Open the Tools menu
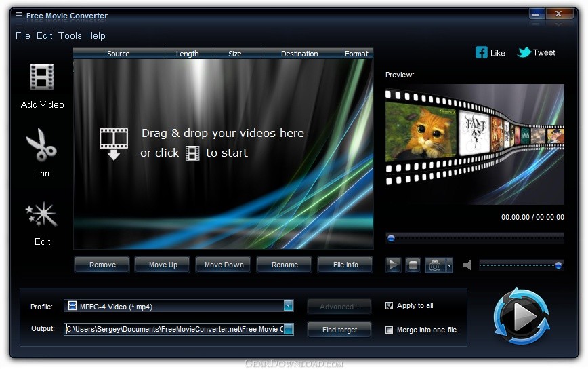This screenshot has width=588, height=369. pos(70,35)
